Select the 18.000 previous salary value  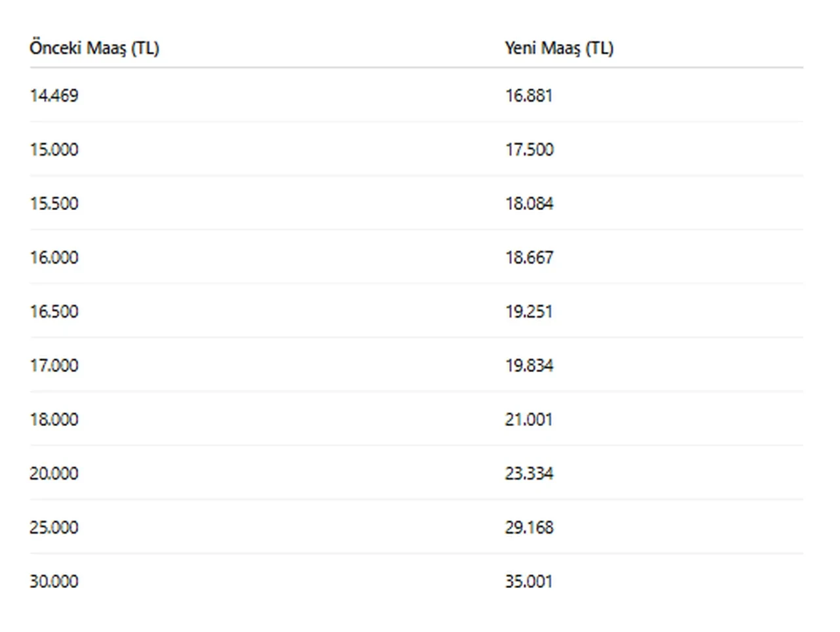pyautogui.click(x=54, y=419)
